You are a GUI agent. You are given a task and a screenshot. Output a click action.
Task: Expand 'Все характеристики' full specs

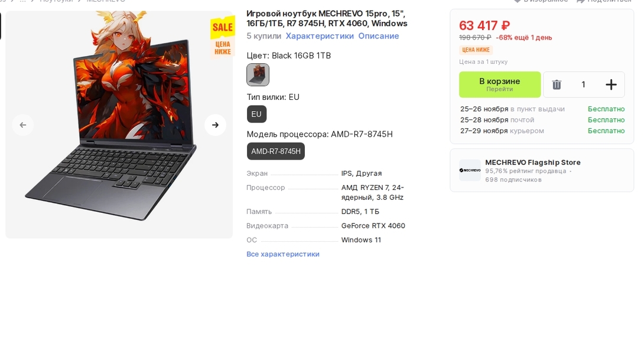point(283,254)
